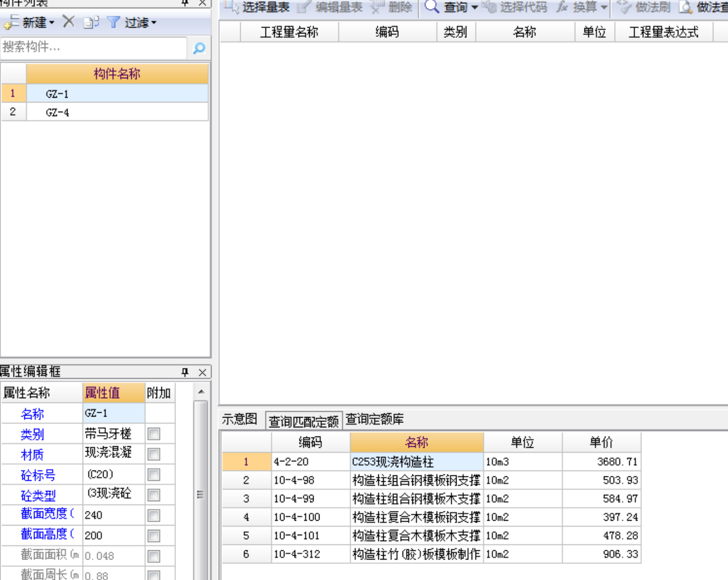This screenshot has height=580, width=728.
Task: Click the 材质 value 现浇混凝
Action: pyautogui.click(x=113, y=454)
